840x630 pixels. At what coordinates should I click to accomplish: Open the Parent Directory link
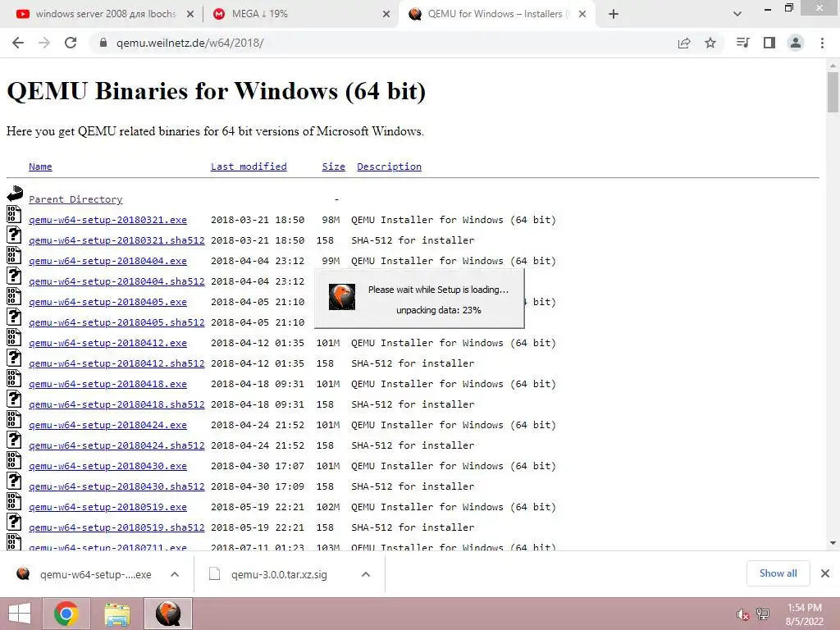pyautogui.click(x=75, y=199)
